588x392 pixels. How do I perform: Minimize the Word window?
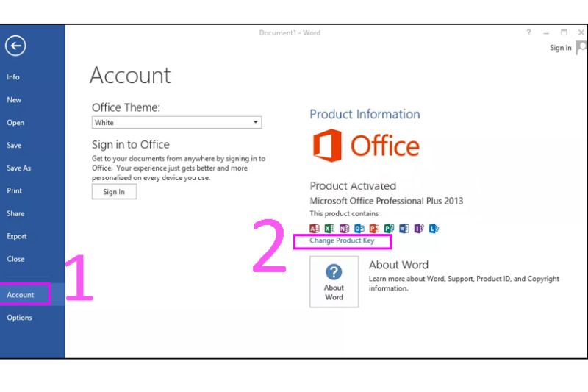(546, 33)
